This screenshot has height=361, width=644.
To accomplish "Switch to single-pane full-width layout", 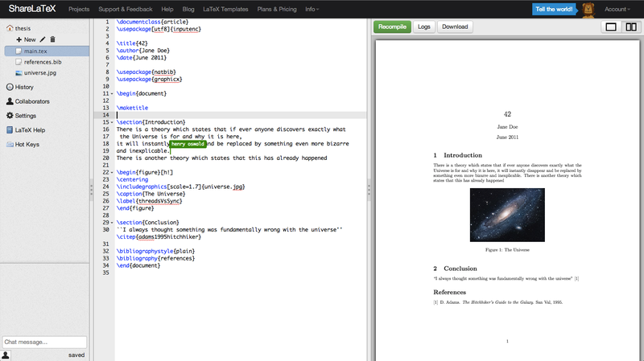I will click(x=611, y=27).
